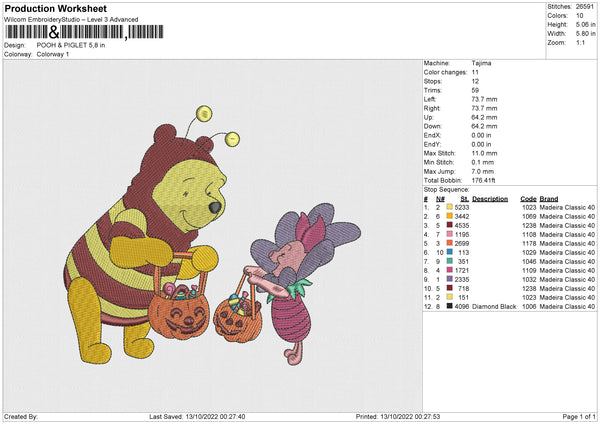Image resolution: width=600 pixels, height=424 pixels.
Task: Click the 'Stop Sequence:' heading
Action: coord(446,189)
